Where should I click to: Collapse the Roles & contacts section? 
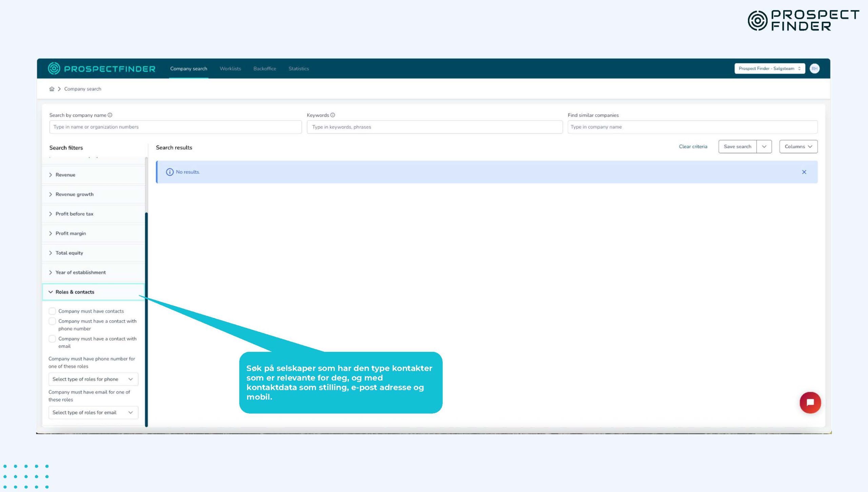pos(75,292)
